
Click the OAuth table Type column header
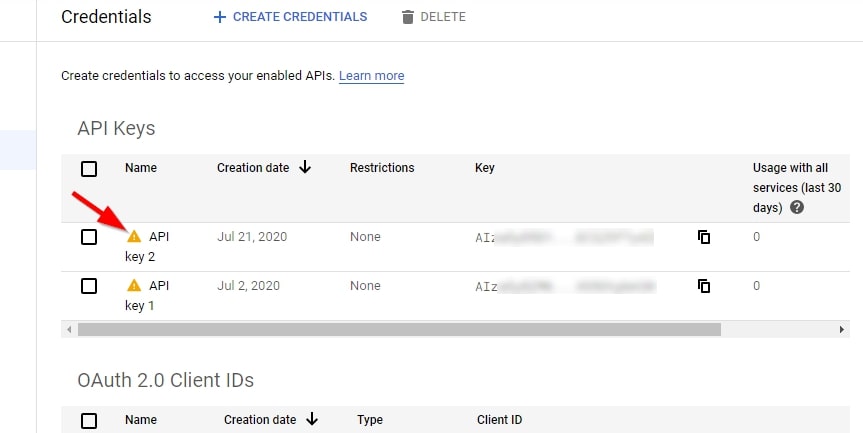[370, 420]
